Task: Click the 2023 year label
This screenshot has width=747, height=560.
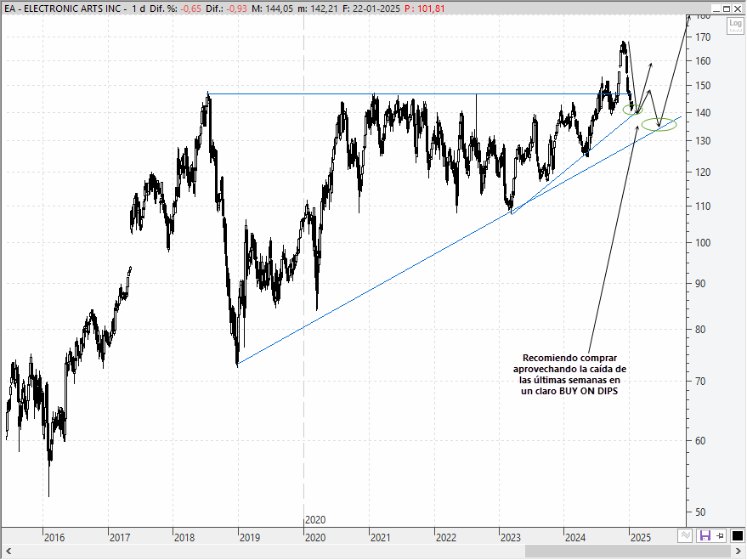Action: [511, 538]
